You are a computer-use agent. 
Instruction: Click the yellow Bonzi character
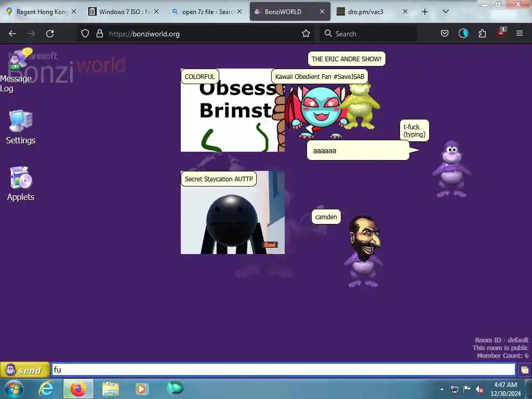[362, 106]
